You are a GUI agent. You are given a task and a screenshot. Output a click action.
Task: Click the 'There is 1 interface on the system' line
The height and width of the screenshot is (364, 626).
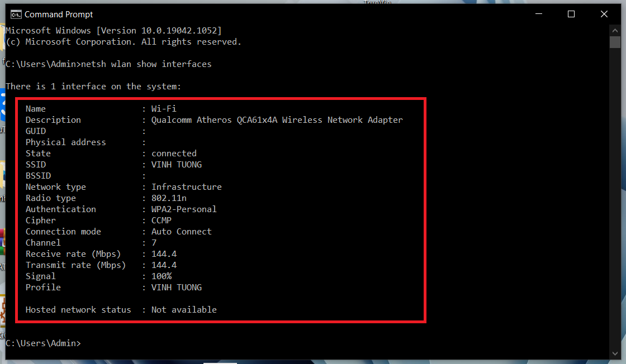tap(93, 87)
